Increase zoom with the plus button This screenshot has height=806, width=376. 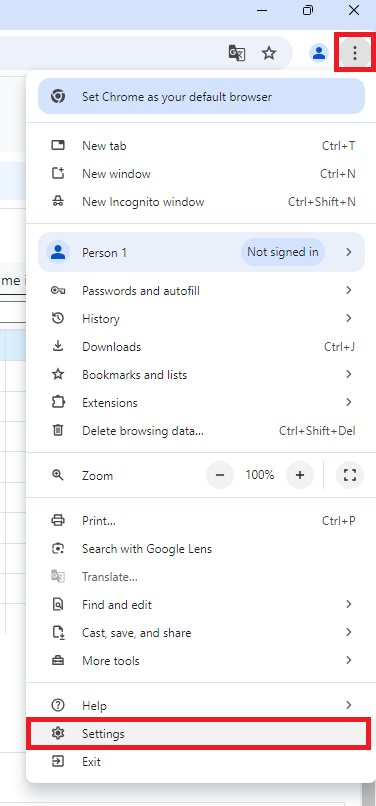pyautogui.click(x=300, y=475)
